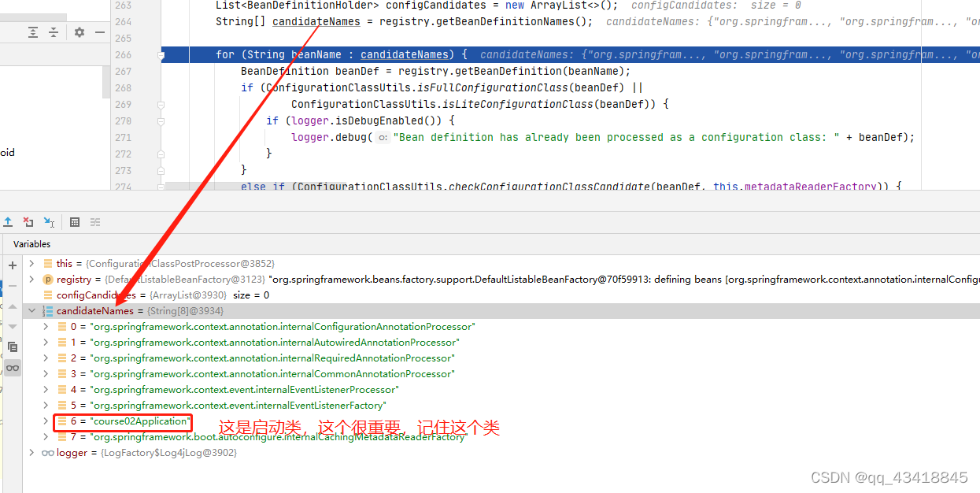
Task: Expand array element 1 internalAutowiredAnnotationProcessor
Action: tap(46, 343)
